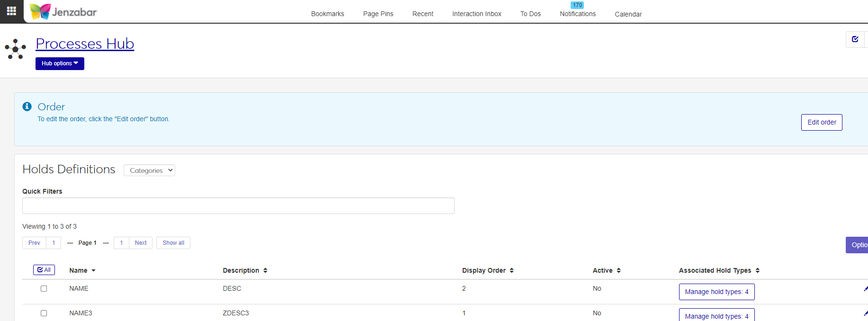Check the checkbox for the NAME row

pos(44,288)
